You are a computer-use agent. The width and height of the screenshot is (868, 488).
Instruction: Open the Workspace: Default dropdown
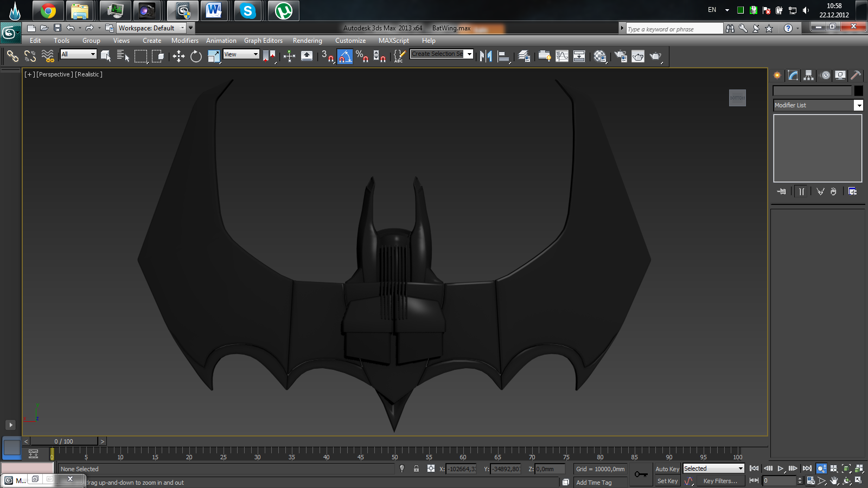pos(151,28)
